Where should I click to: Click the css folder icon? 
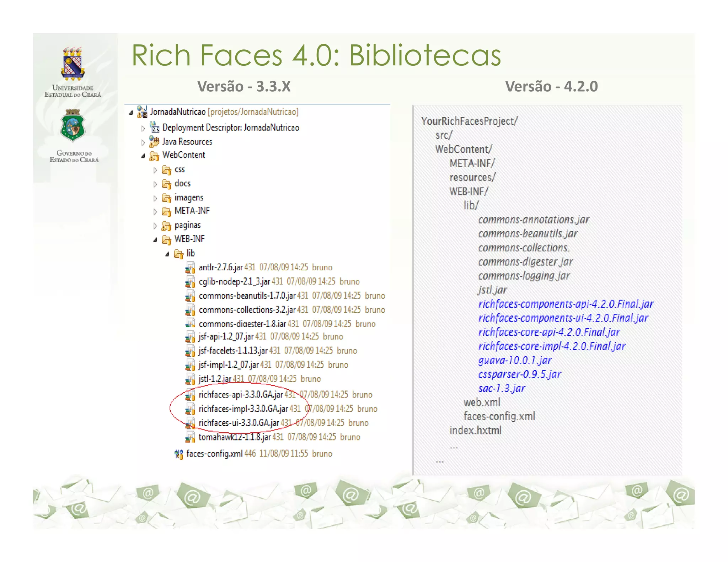(x=166, y=170)
